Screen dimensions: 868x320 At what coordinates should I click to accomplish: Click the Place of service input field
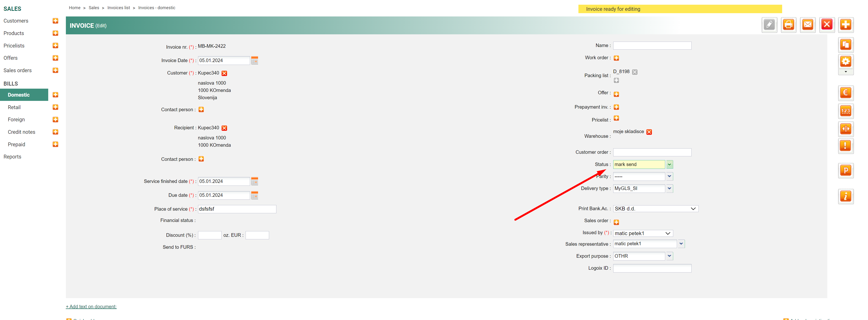237,209
